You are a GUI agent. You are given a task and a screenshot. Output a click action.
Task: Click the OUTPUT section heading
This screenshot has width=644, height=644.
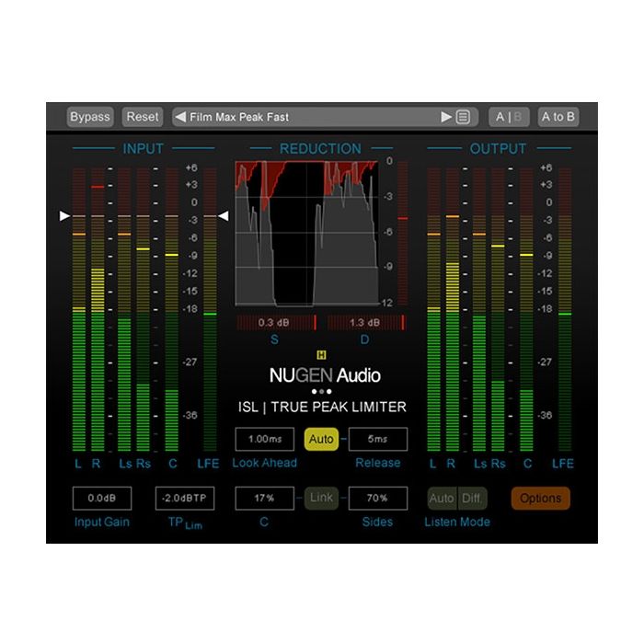click(x=498, y=149)
